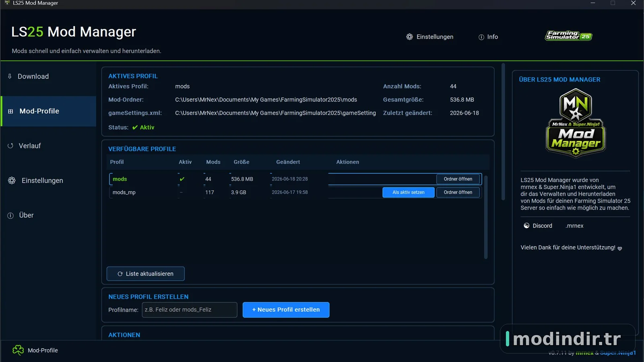Click the main panel vertical scrollbar
This screenshot has height=362, width=644.
(x=503, y=132)
